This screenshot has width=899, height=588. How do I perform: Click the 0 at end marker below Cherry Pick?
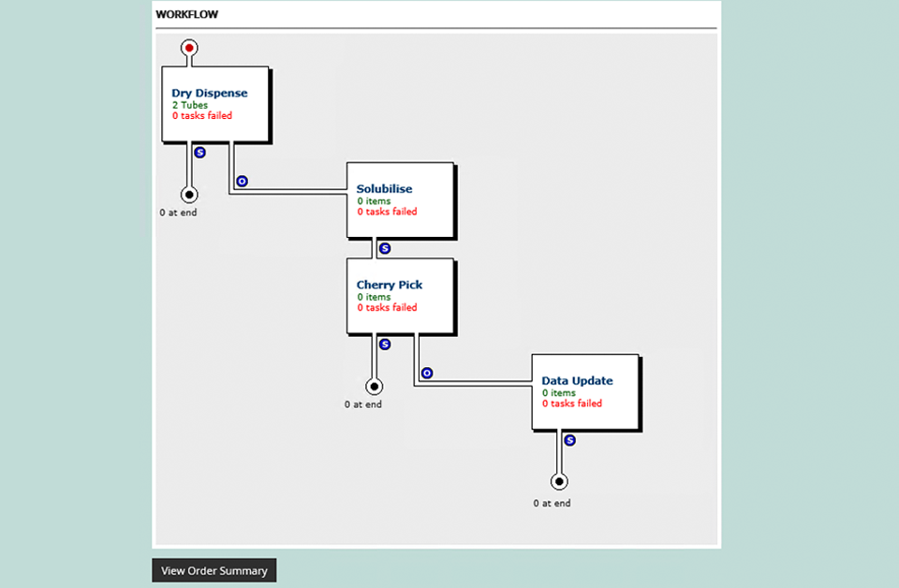[x=363, y=404]
